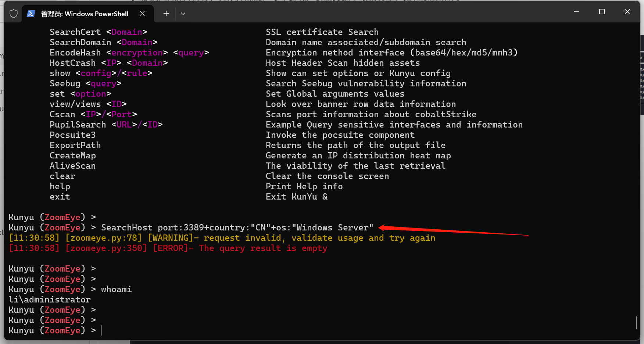Screen dimensions: 644x344
Task: Click 'Clear the console screen' text
Action: click(x=327, y=176)
